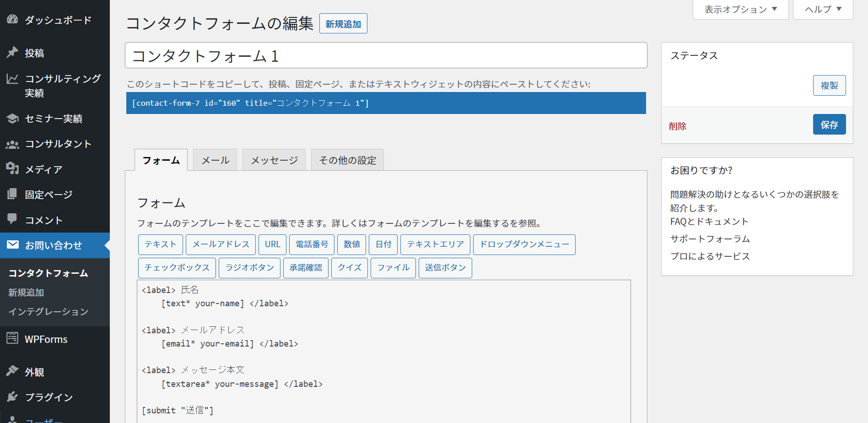Open the メディア camera icon
The width and height of the screenshot is (868, 423).
point(11,169)
